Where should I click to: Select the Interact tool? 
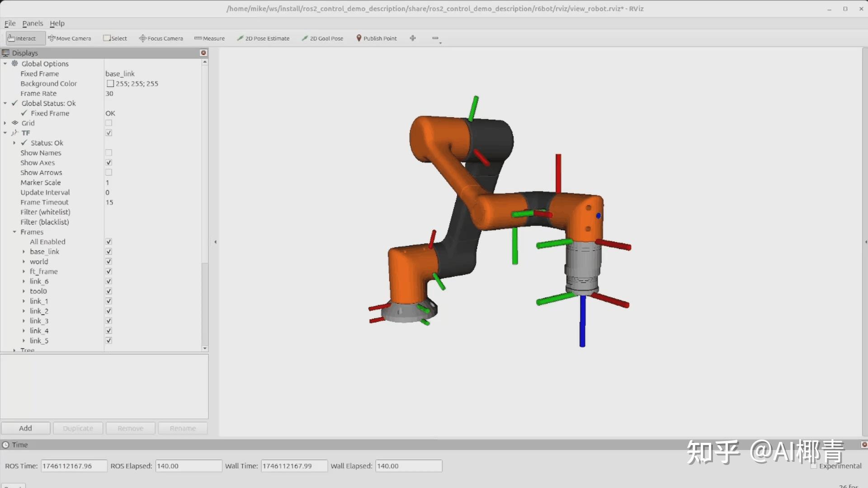tap(22, 38)
